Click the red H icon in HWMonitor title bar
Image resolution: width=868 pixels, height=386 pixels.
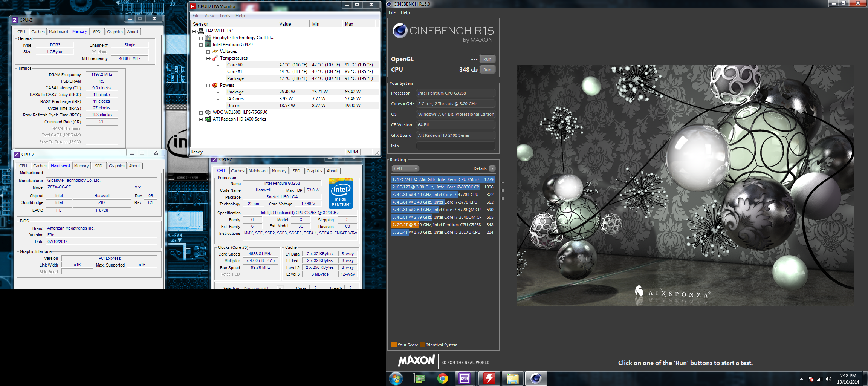(193, 6)
